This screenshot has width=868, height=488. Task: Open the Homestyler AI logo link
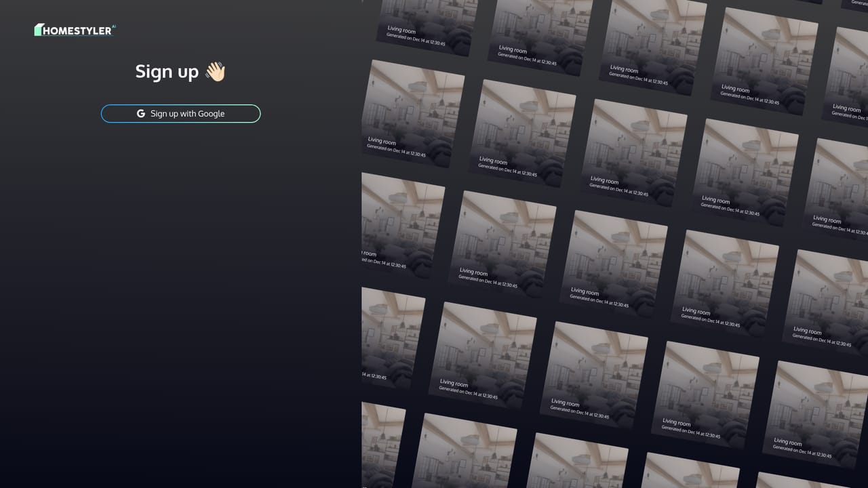tap(75, 30)
